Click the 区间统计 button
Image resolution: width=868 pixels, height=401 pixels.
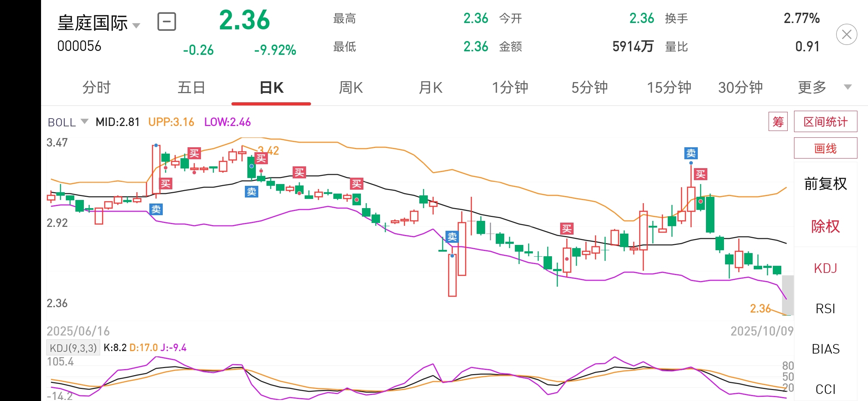pyautogui.click(x=825, y=122)
